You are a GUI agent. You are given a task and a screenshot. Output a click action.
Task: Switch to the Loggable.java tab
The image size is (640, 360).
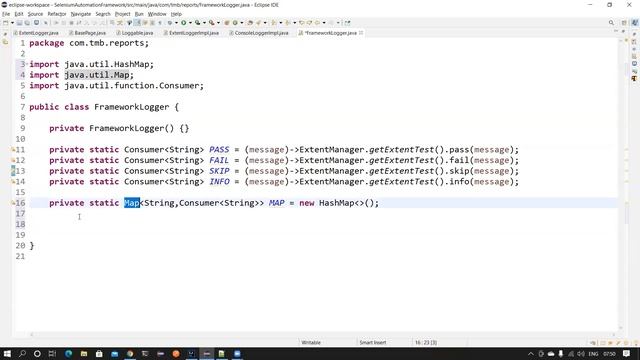tap(135, 33)
